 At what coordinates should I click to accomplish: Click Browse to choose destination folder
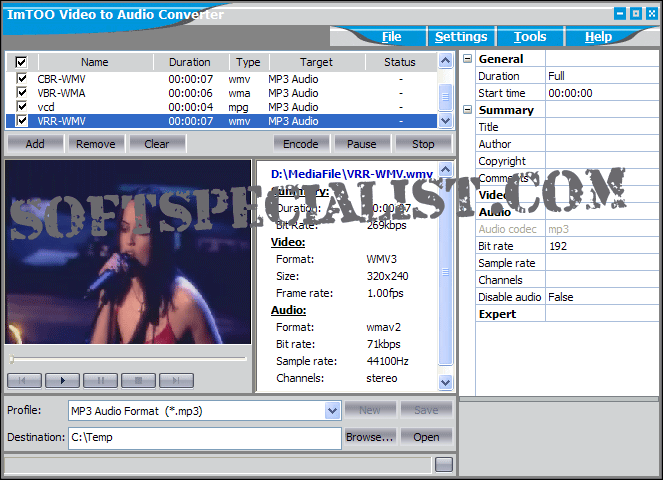pos(369,437)
